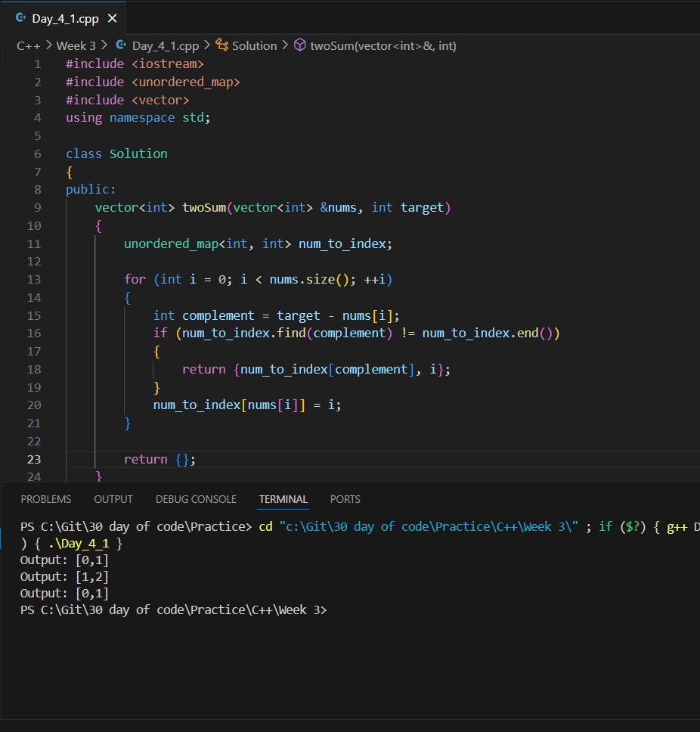Click the 'public:' access specifier
The width and height of the screenshot is (700, 732).
pos(91,190)
